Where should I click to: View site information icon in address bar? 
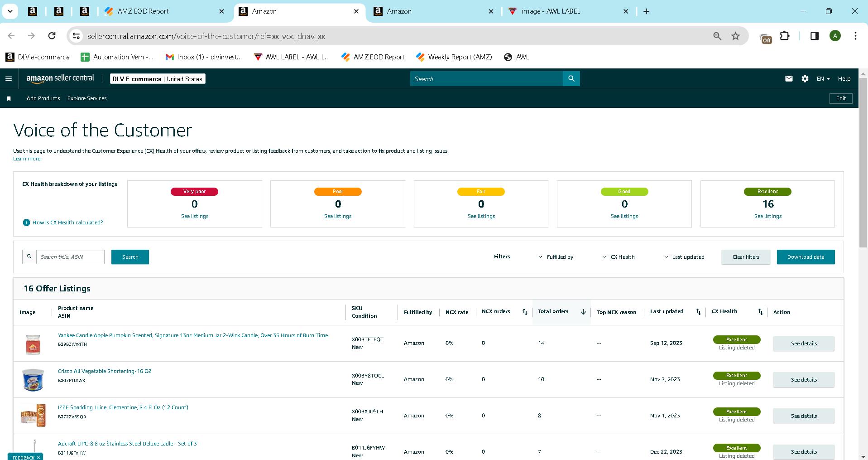click(76, 36)
